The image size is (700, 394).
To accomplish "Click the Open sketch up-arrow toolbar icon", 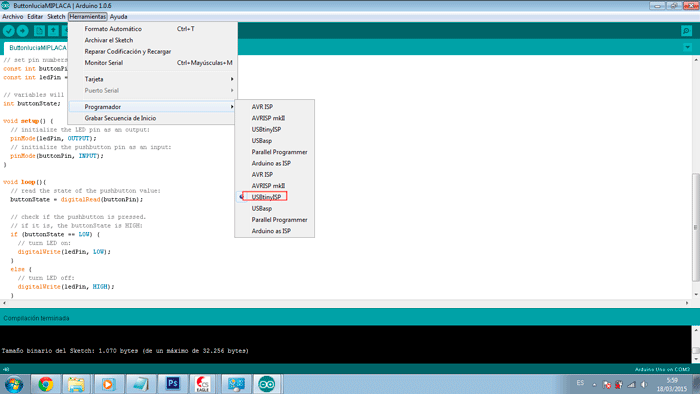I will pyautogui.click(x=53, y=31).
